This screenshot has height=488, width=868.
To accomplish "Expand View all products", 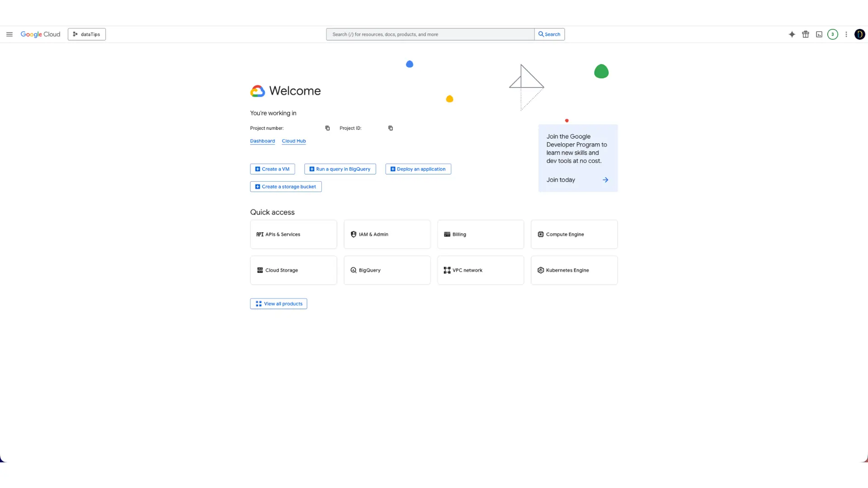I will pos(278,304).
